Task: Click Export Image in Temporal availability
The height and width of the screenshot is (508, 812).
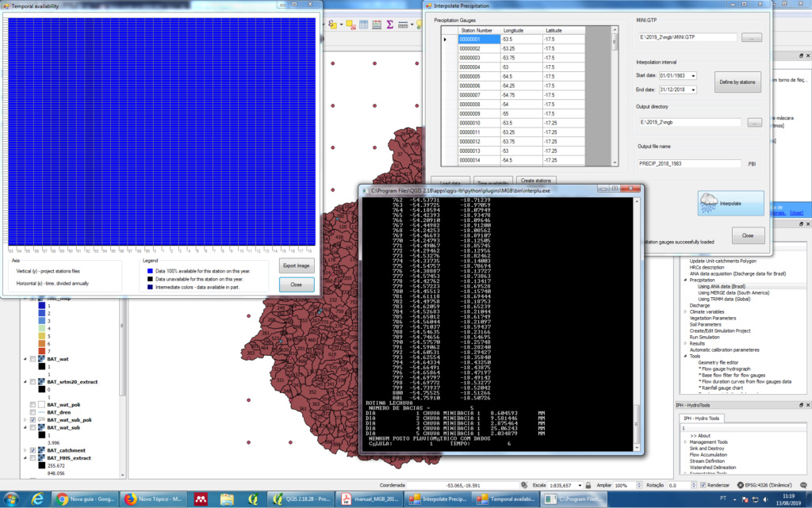Action: coord(297,266)
